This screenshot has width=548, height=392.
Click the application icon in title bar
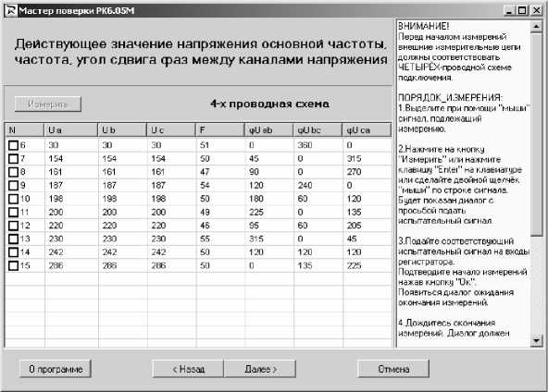coord(11,10)
